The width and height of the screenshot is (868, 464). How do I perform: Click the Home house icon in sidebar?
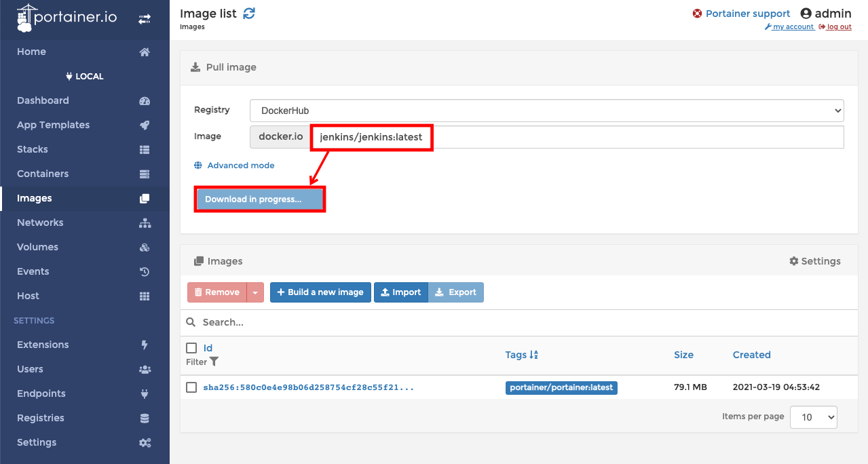click(145, 52)
